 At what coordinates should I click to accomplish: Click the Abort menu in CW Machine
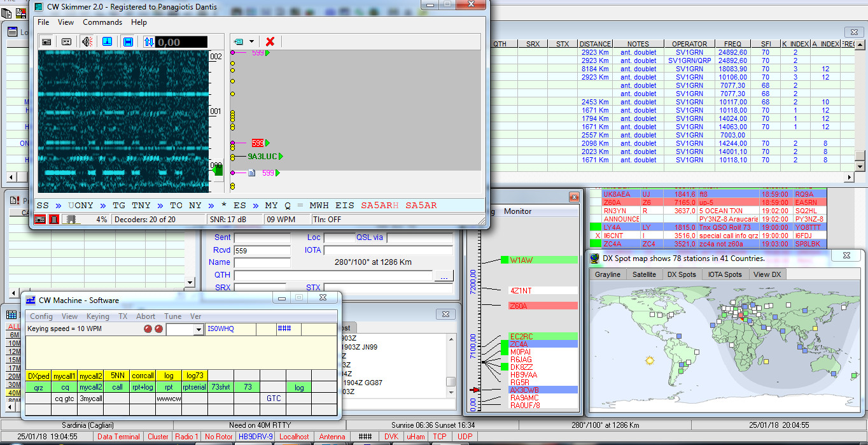pyautogui.click(x=146, y=316)
